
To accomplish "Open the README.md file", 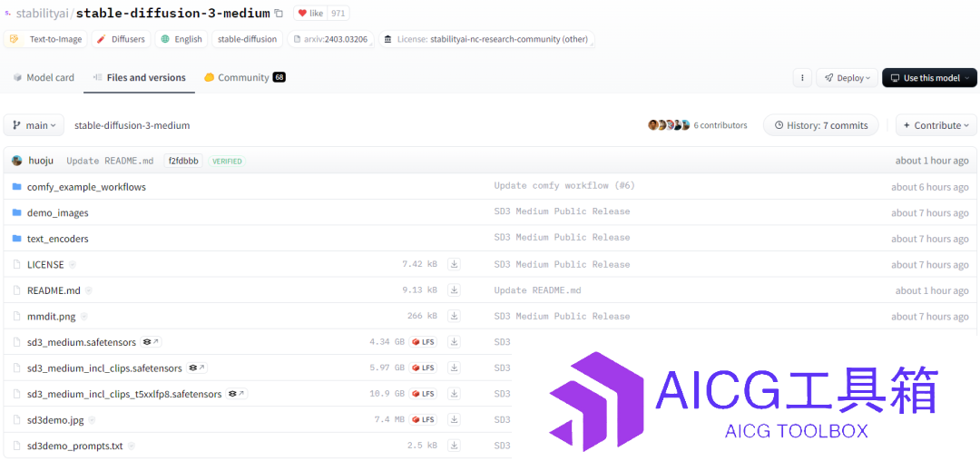I will 54,290.
